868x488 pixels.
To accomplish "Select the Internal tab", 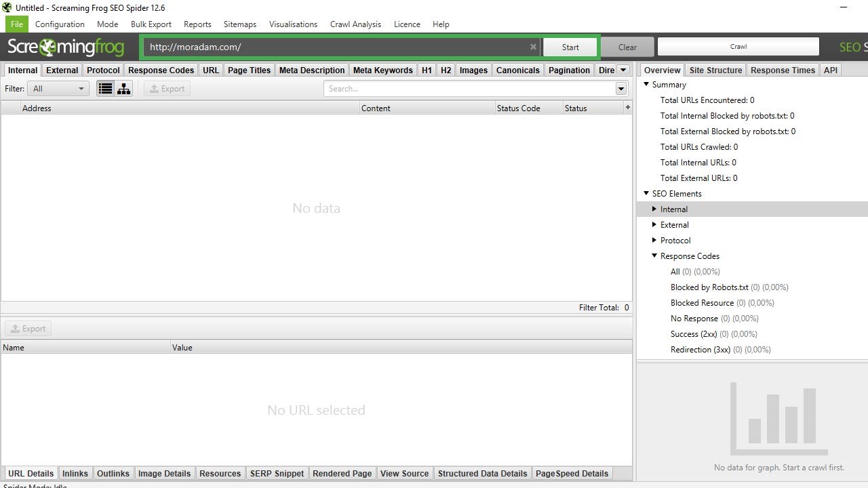I will click(x=22, y=70).
